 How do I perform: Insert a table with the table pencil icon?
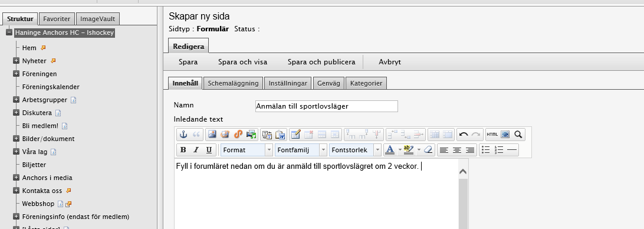coord(295,135)
